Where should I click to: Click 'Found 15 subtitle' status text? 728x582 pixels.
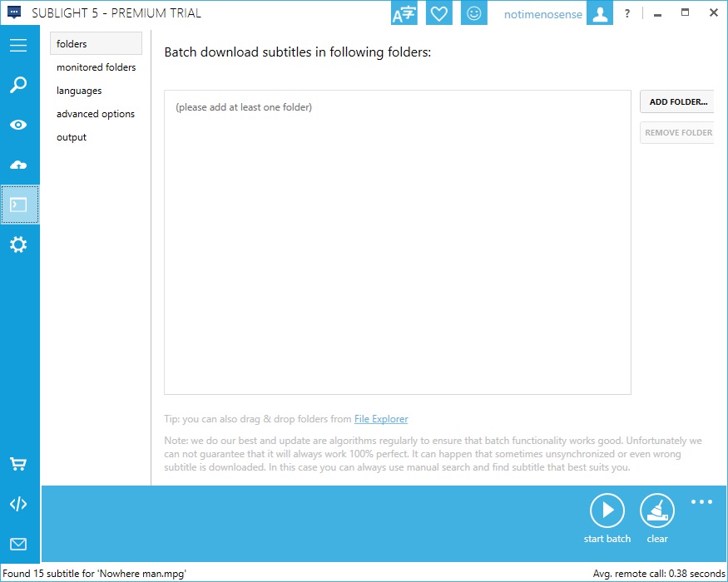point(94,574)
